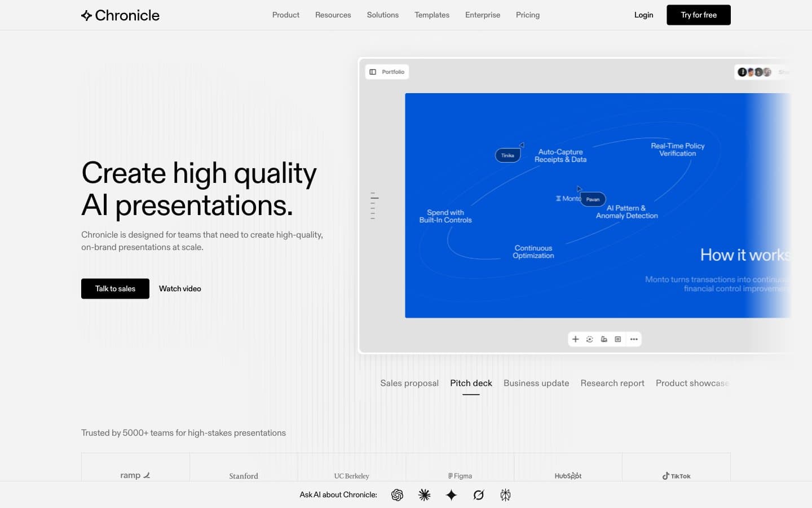Expand the Solutions navigation menu
Screen dimensions: 812x508
click(383, 15)
